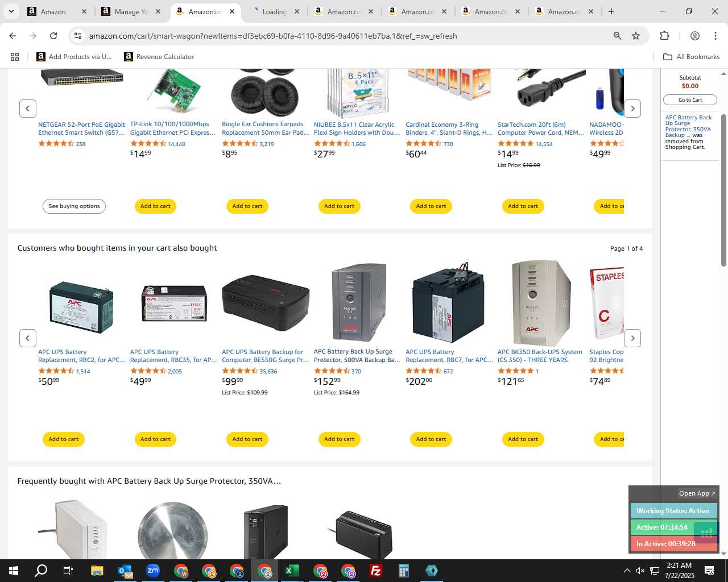
Task: Open APC BK350 Back-UPS System link
Action: (540, 356)
